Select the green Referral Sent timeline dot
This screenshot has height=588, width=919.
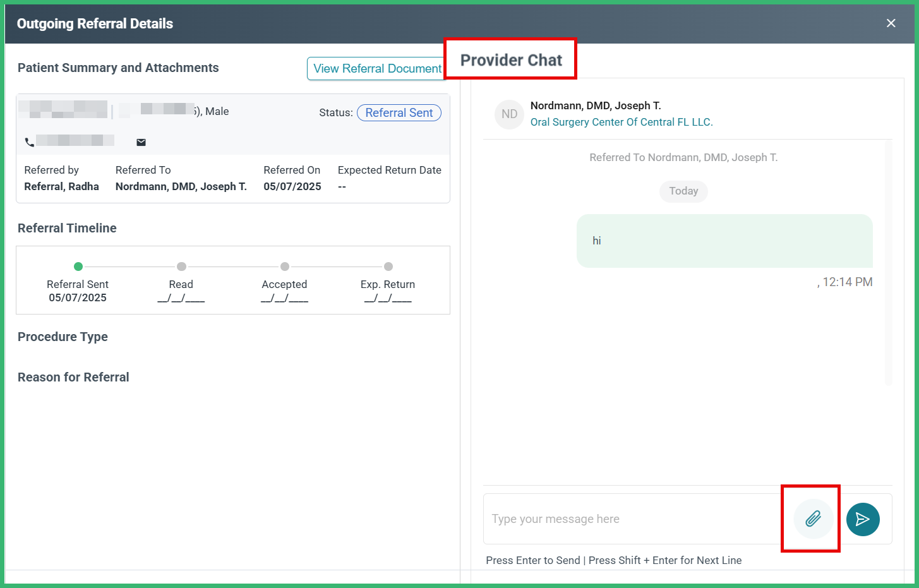(78, 266)
